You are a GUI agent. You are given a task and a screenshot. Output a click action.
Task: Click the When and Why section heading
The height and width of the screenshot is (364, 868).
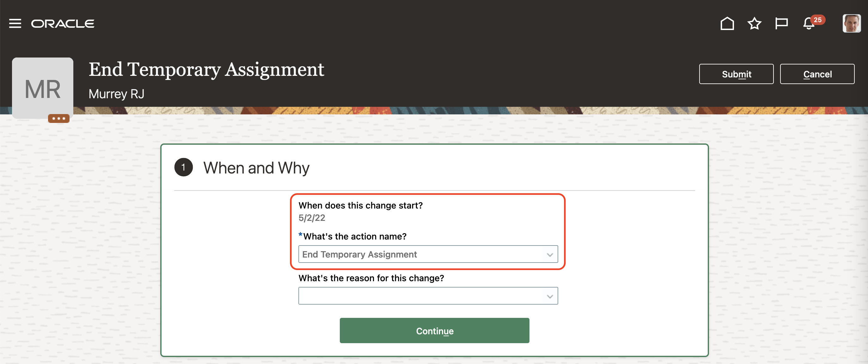point(256,168)
